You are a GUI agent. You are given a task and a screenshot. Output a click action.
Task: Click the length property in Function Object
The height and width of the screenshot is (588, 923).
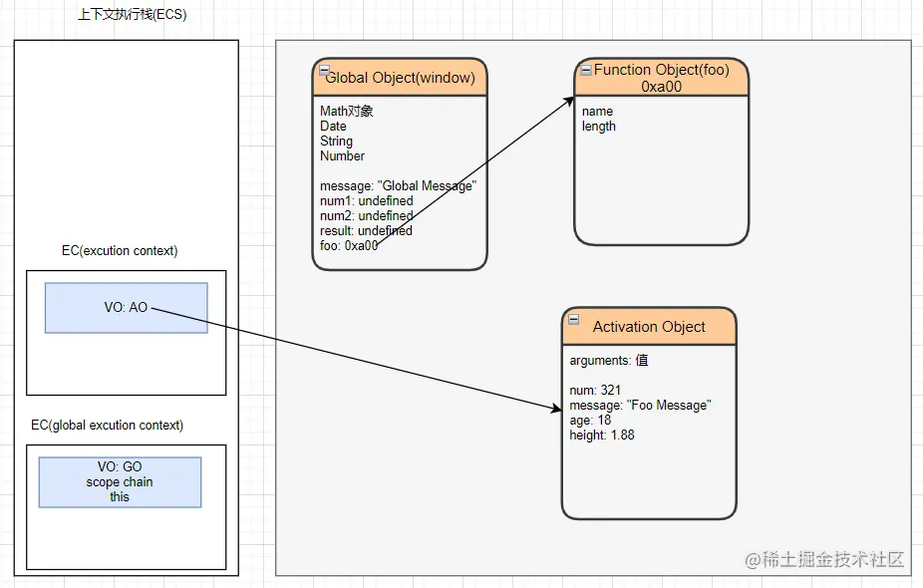599,127
